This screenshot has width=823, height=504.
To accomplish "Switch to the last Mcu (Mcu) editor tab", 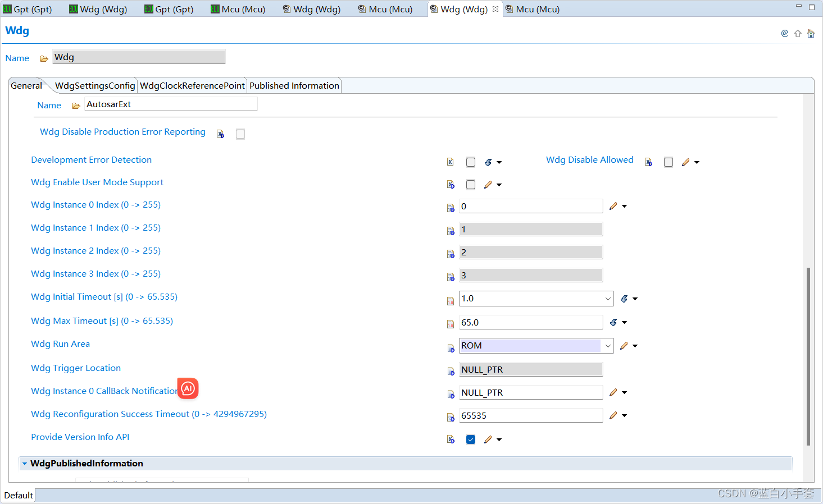I will (532, 9).
